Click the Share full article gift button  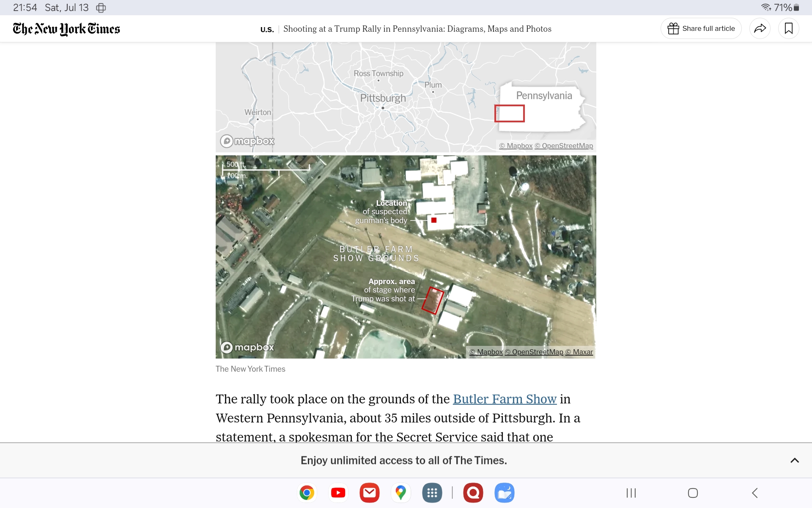701,28
